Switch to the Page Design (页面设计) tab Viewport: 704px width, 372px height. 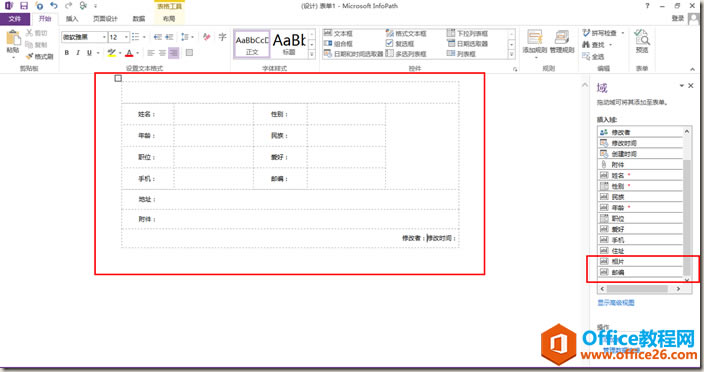105,19
